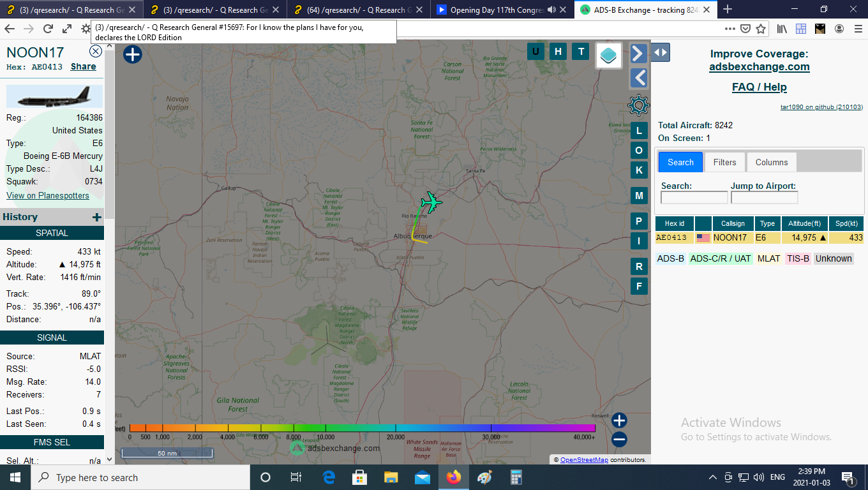This screenshot has height=490, width=868.
Task: Click the R map button
Action: pyautogui.click(x=639, y=266)
